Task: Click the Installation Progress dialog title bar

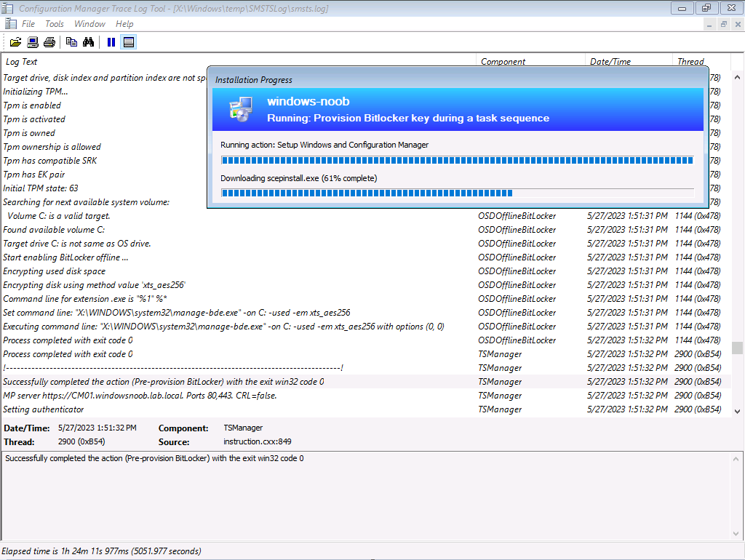Action: [x=458, y=79]
